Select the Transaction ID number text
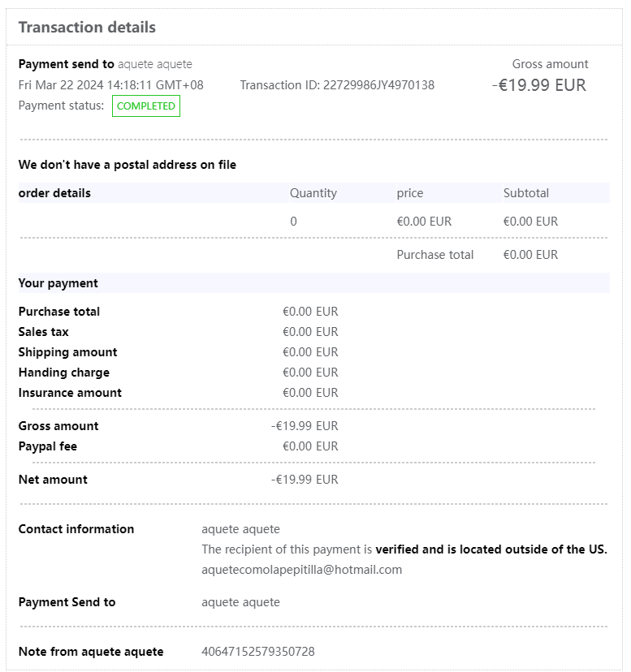Viewport: 631px width, 672px height. click(378, 85)
